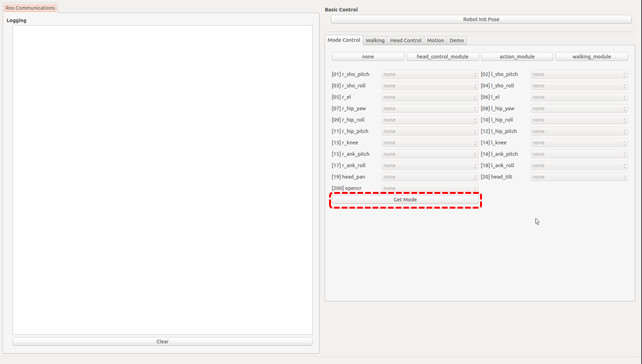Viewport: 642px width, 364px height.
Task: Open the Demo tab
Action: coord(456,40)
